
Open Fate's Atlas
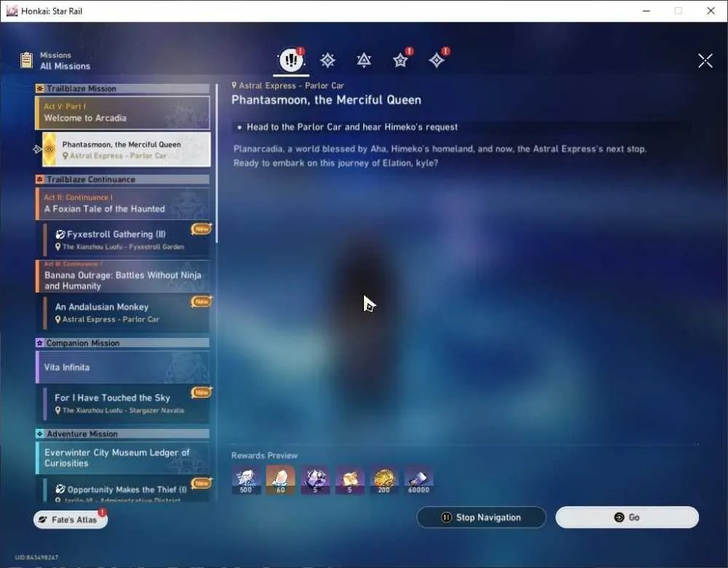[70, 520]
